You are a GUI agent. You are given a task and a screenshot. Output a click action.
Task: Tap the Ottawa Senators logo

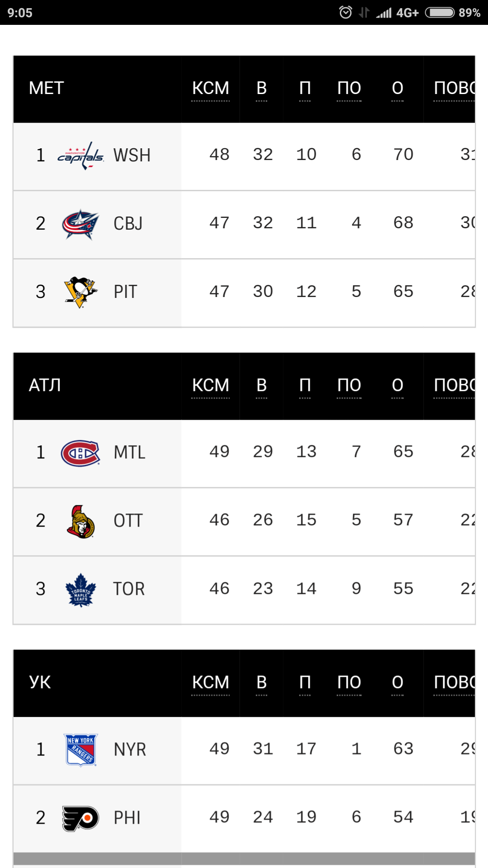80,522
